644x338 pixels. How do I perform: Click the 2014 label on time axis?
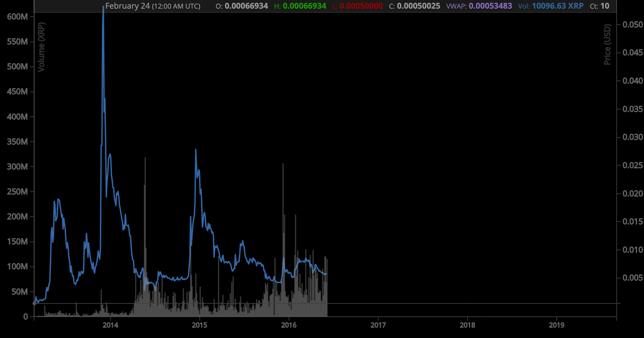point(110,325)
